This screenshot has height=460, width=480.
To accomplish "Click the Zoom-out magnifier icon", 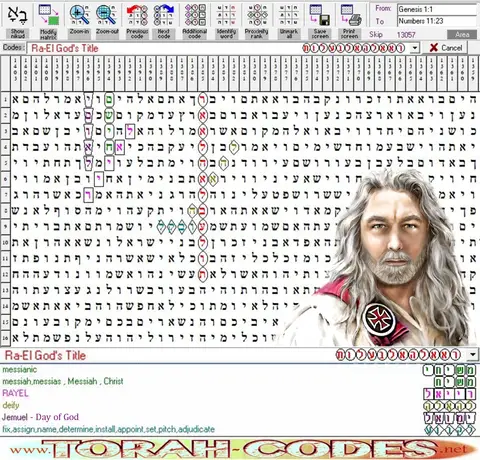I will (x=106, y=15).
